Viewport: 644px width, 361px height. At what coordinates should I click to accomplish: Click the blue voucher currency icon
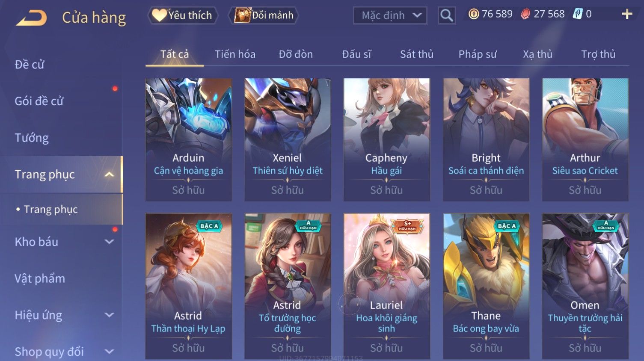578,14
